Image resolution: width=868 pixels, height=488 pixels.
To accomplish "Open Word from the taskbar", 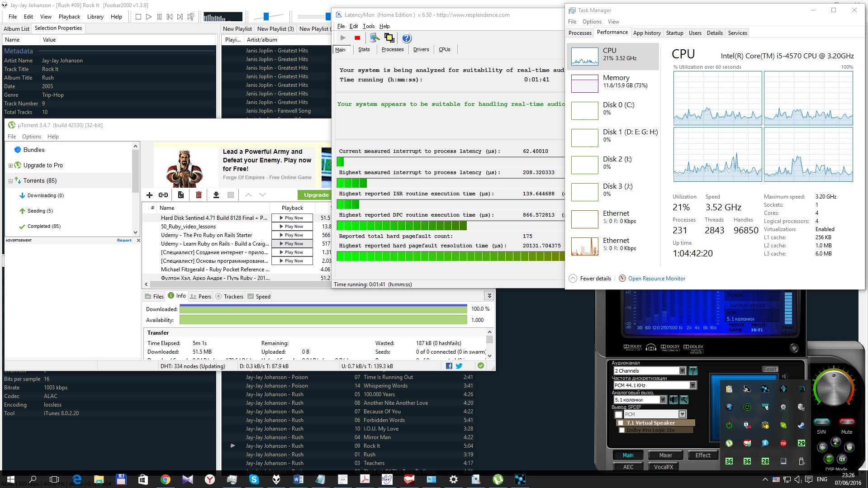I will point(299,479).
